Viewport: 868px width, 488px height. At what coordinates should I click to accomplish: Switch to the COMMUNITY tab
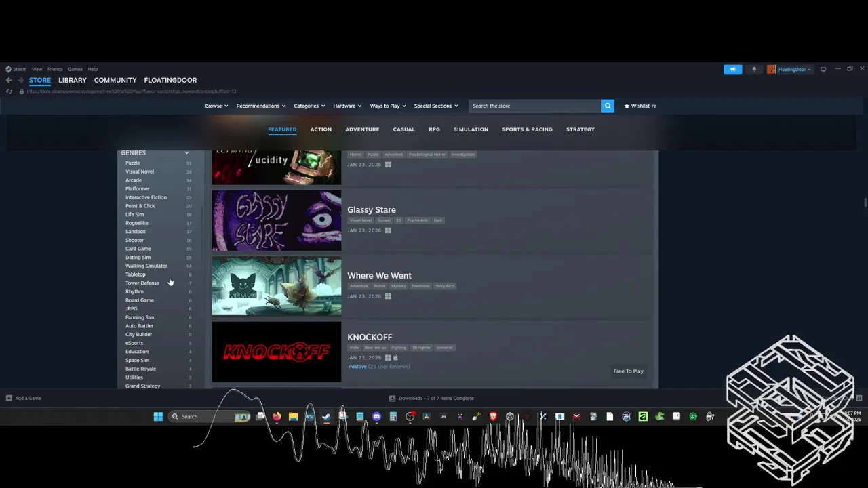(x=115, y=80)
